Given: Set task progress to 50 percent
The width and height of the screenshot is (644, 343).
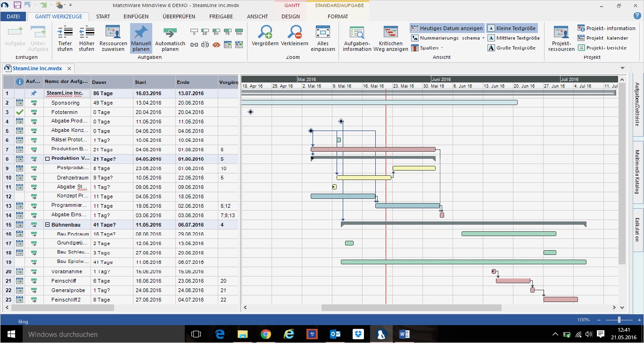Looking at the screenshot, I should point(216,32).
